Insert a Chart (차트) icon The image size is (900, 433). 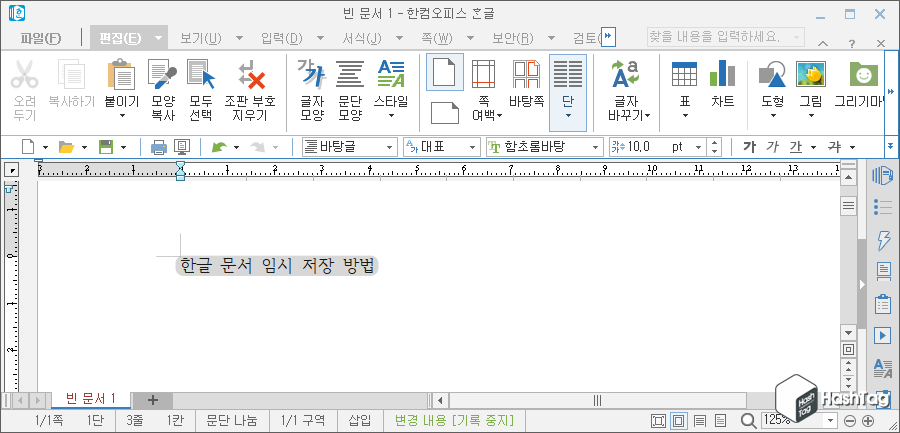pos(723,74)
